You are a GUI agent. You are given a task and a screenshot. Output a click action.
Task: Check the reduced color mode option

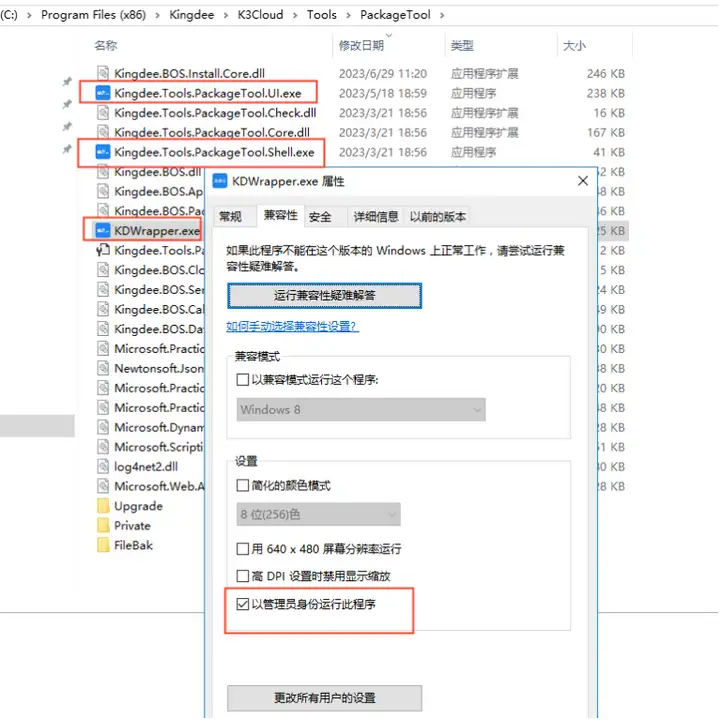click(242, 485)
